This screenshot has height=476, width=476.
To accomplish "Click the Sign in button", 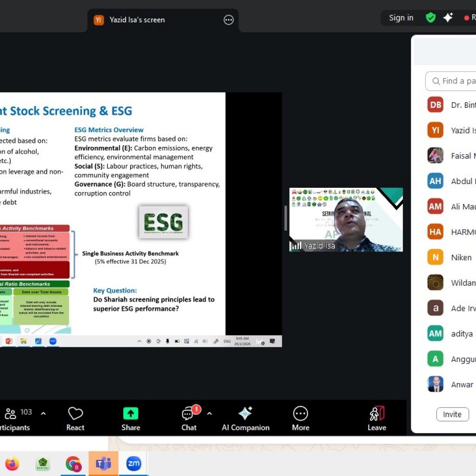I will pos(401,18).
